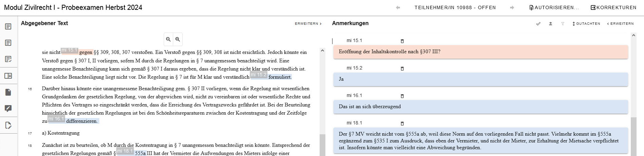Zoom out of the submitted text
Screen dimensions: 644x156
click(x=168, y=39)
